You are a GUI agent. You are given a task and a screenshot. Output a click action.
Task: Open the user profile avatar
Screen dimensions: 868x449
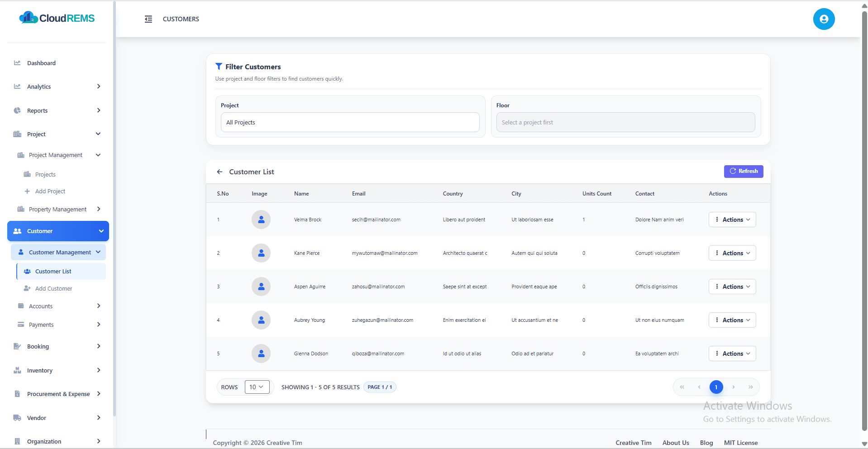pos(824,19)
